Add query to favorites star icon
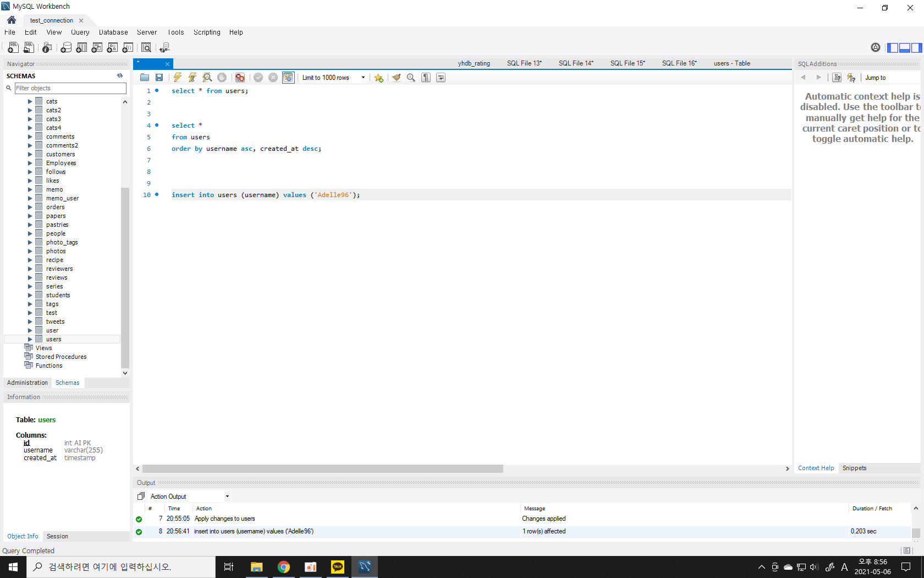 [379, 78]
